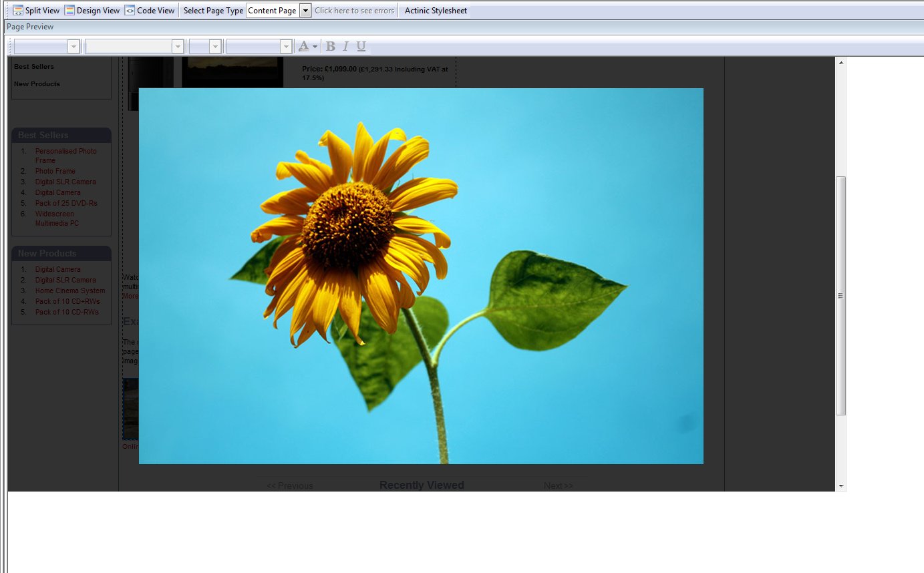The image size is (924, 573).
Task: Toggle italic formatting
Action: [x=345, y=46]
